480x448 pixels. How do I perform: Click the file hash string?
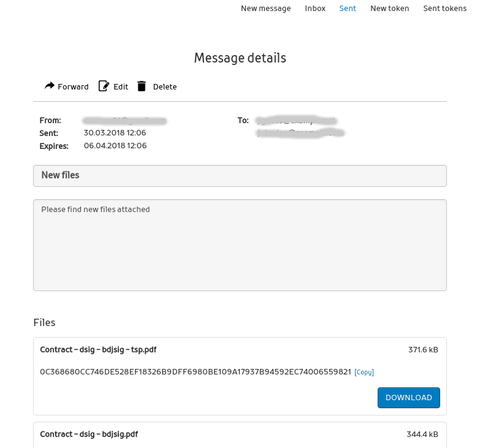(195, 372)
